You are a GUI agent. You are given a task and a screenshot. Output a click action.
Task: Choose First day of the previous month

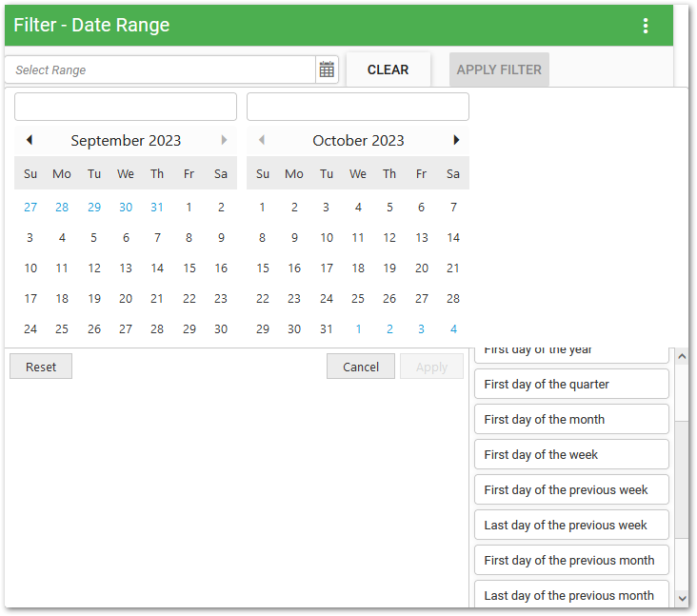coord(571,560)
